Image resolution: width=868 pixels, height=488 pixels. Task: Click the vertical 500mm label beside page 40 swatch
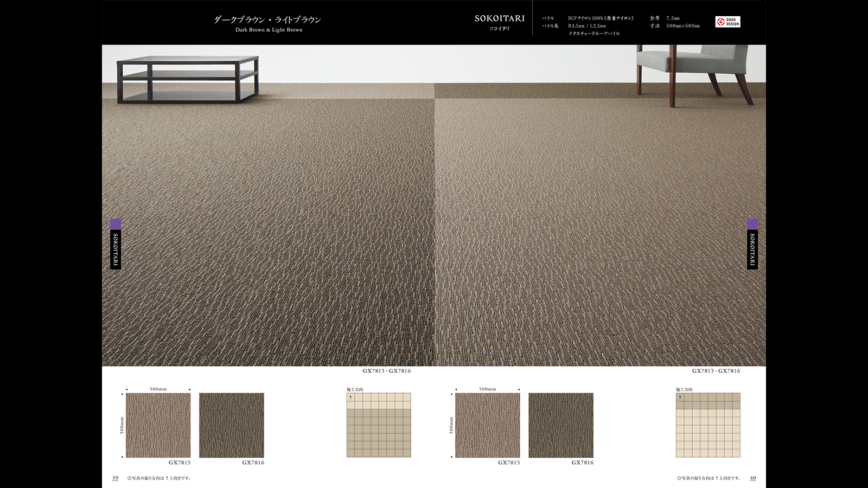[x=451, y=425]
